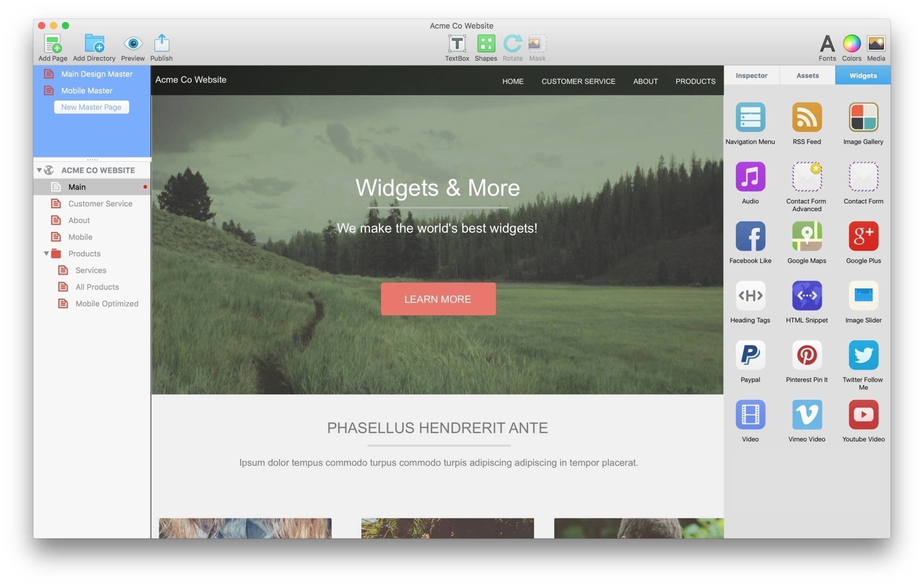
Task: Switch to the Assets tab
Action: [x=807, y=75]
